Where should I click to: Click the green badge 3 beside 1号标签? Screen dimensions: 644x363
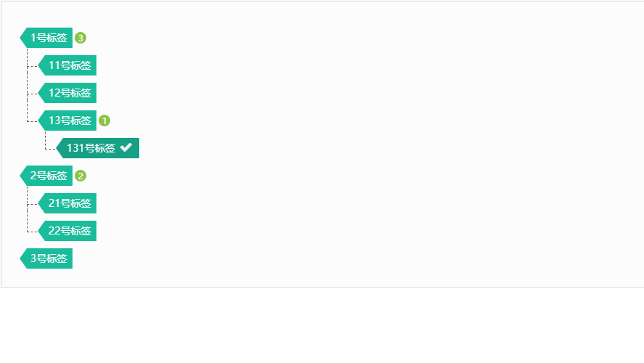[x=80, y=38]
